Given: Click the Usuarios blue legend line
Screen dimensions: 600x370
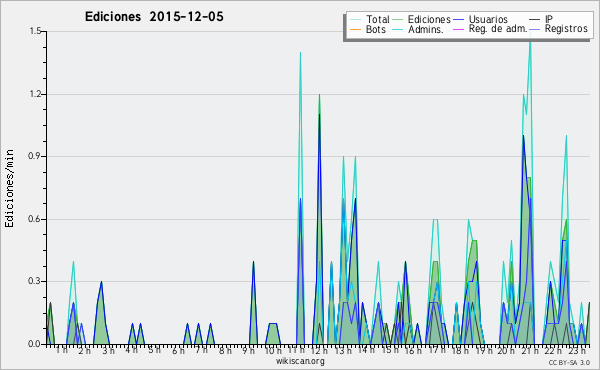Looking at the screenshot, I should (x=458, y=20).
